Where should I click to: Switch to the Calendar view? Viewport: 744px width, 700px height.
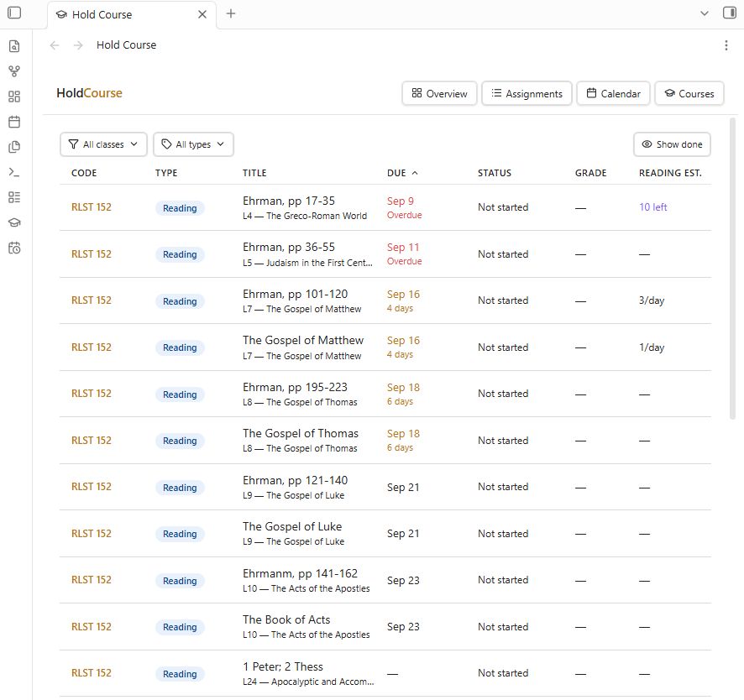(613, 93)
